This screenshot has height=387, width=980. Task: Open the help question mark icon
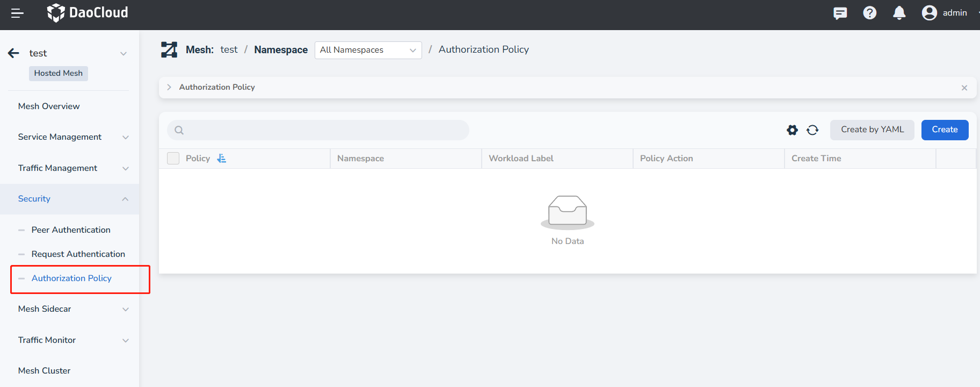point(869,13)
